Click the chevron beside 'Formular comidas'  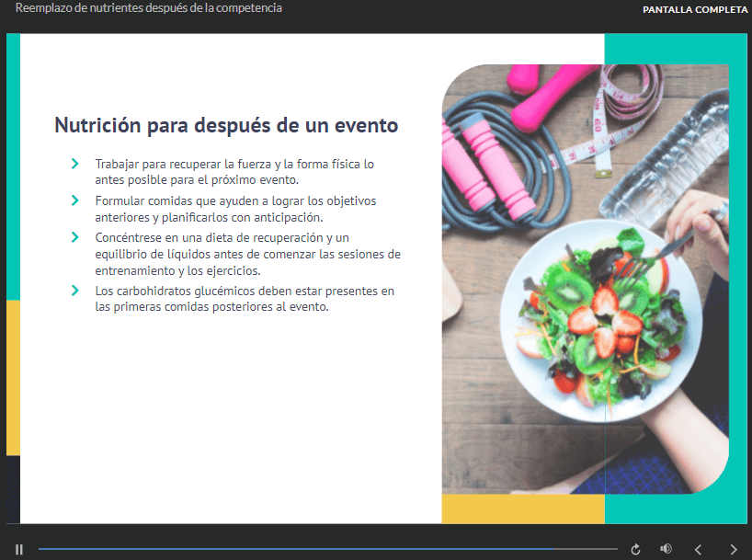coord(74,200)
